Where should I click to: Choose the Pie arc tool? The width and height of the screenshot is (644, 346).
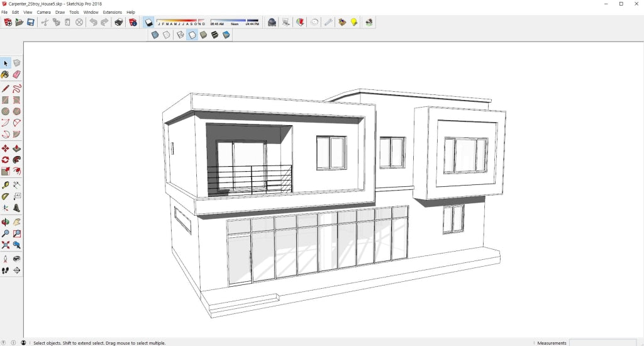(x=17, y=135)
